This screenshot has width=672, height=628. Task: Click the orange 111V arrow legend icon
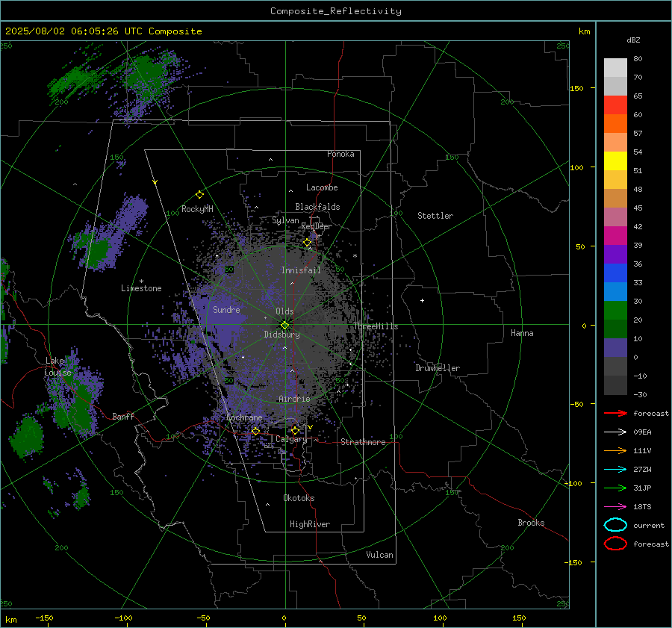(615, 450)
